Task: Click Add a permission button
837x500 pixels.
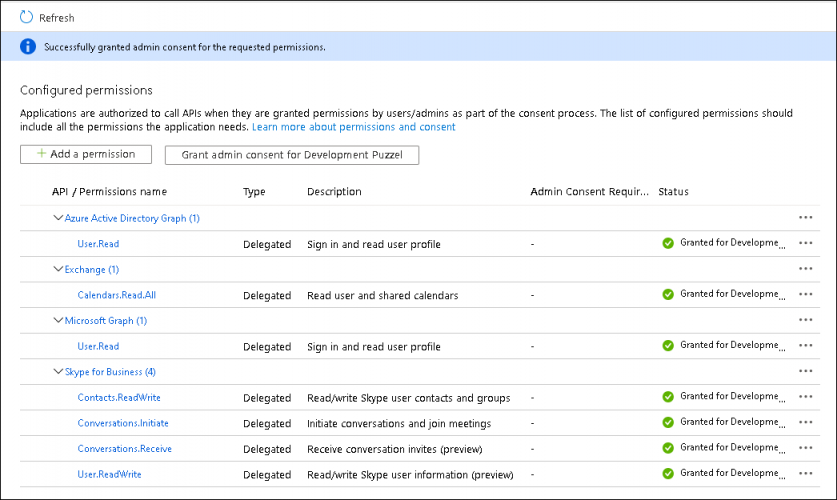Action: point(85,154)
